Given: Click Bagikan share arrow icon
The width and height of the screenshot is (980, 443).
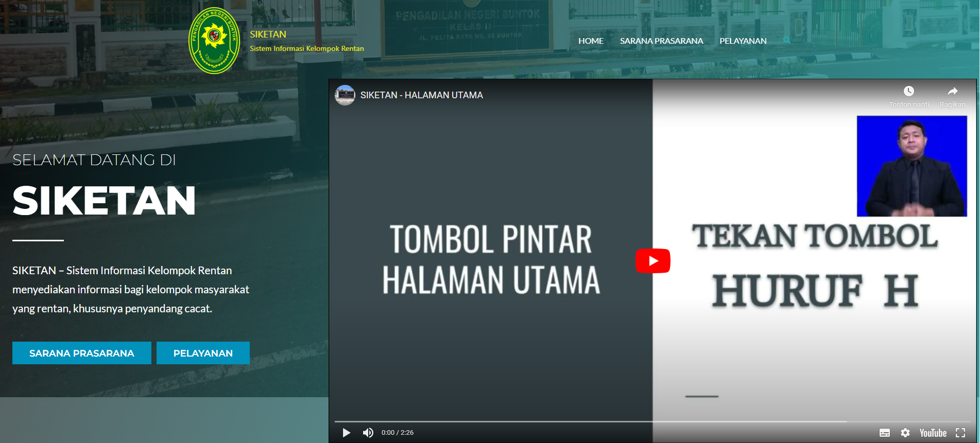Looking at the screenshot, I should 953,91.
